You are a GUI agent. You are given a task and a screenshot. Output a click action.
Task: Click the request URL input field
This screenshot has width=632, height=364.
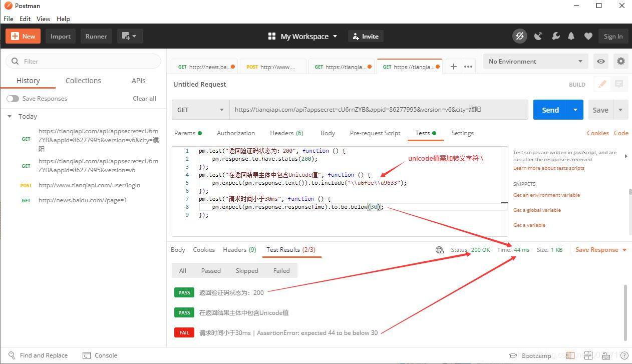point(379,110)
